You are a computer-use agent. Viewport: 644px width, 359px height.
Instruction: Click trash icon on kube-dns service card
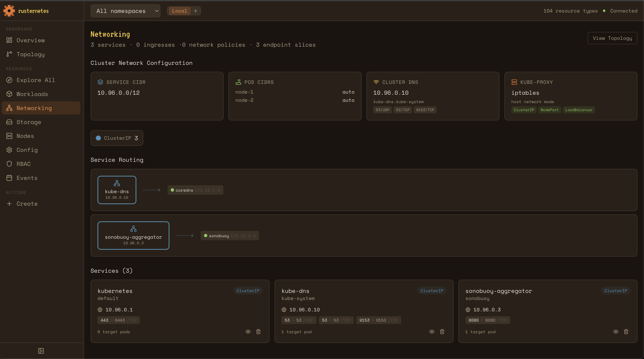coord(442,332)
